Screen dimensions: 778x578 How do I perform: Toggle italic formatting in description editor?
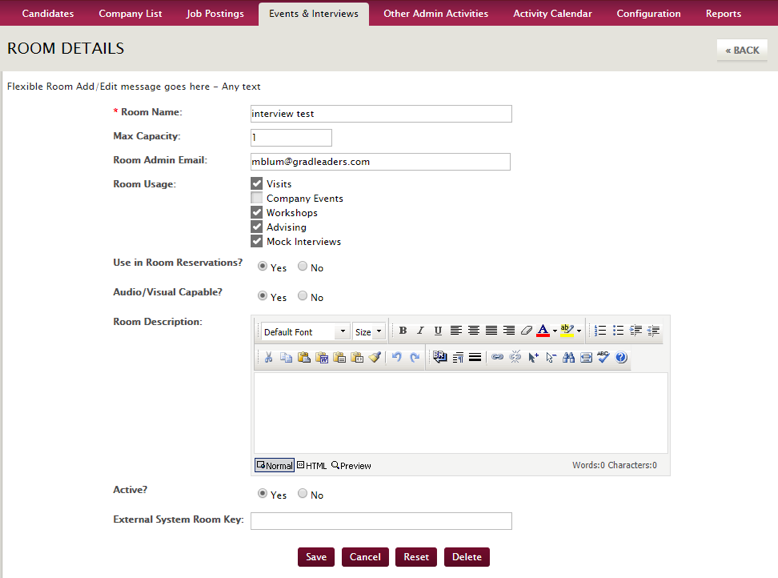tap(420, 330)
